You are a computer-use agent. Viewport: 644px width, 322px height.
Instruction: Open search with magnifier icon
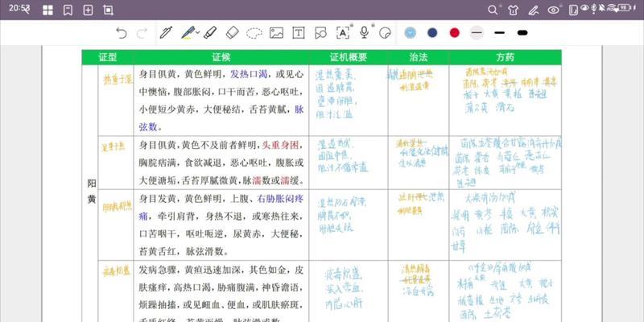tap(493, 10)
